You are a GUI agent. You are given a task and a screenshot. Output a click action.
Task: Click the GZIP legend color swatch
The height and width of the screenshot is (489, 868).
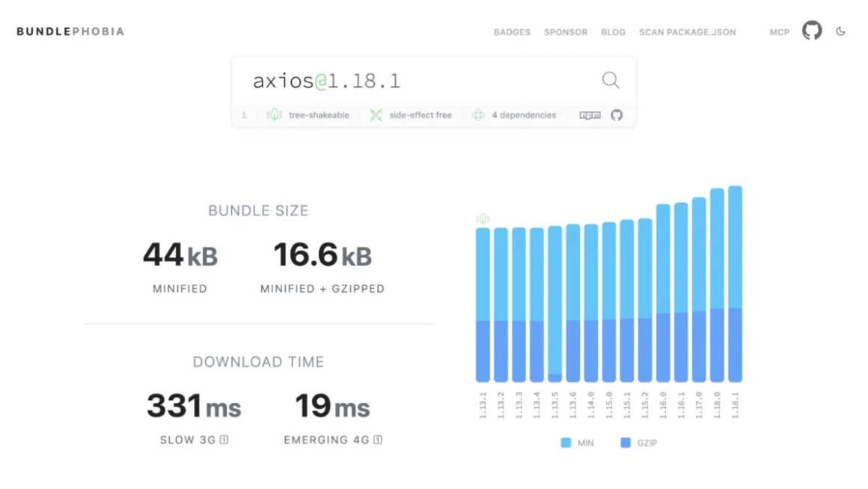(626, 443)
